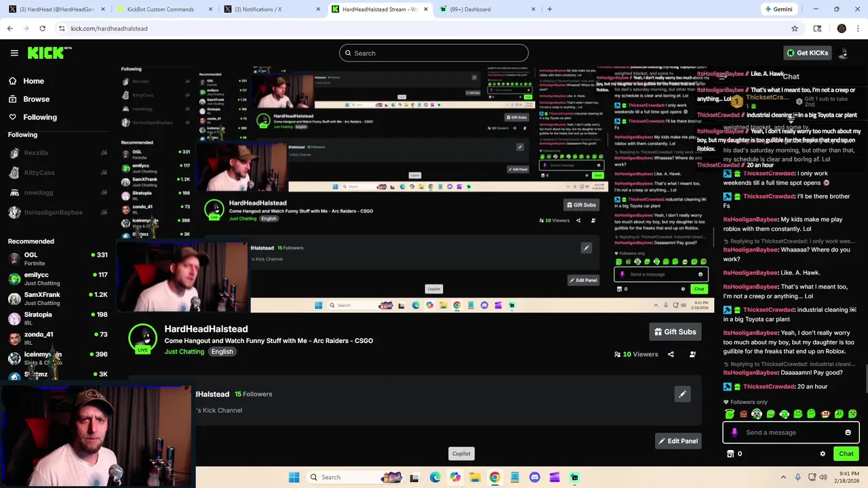Image resolution: width=868 pixels, height=488 pixels.
Task: Click the purple microphone icon in the chat input
Action: tap(734, 432)
